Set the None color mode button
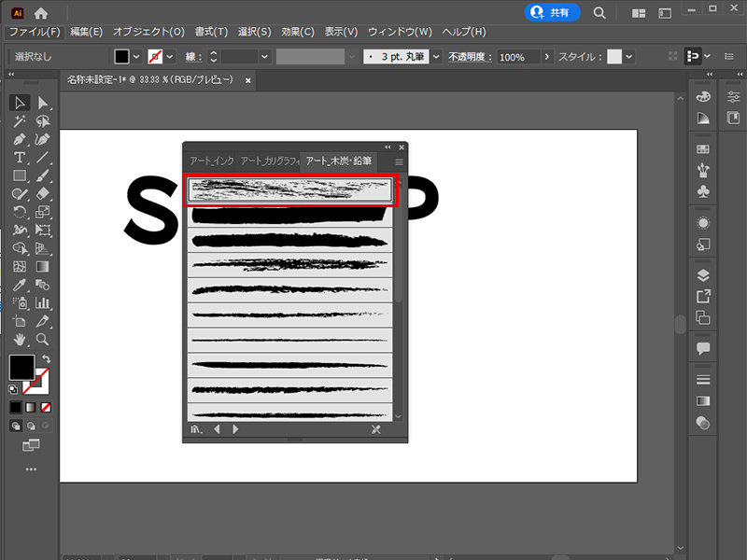The width and height of the screenshot is (747, 560). 46,408
